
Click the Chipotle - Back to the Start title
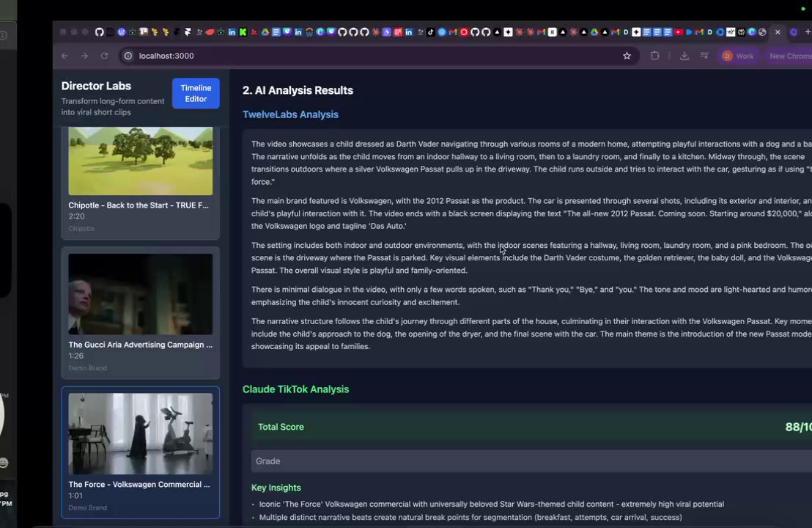(139, 205)
